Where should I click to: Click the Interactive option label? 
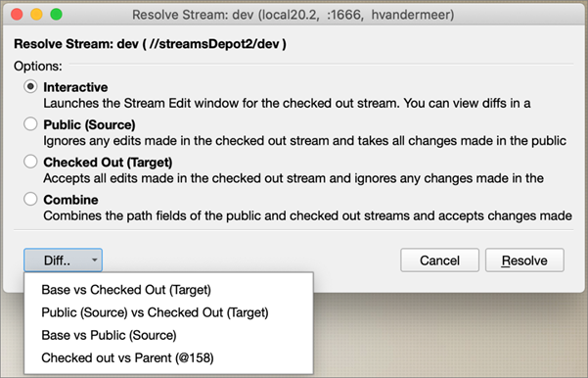[x=75, y=87]
